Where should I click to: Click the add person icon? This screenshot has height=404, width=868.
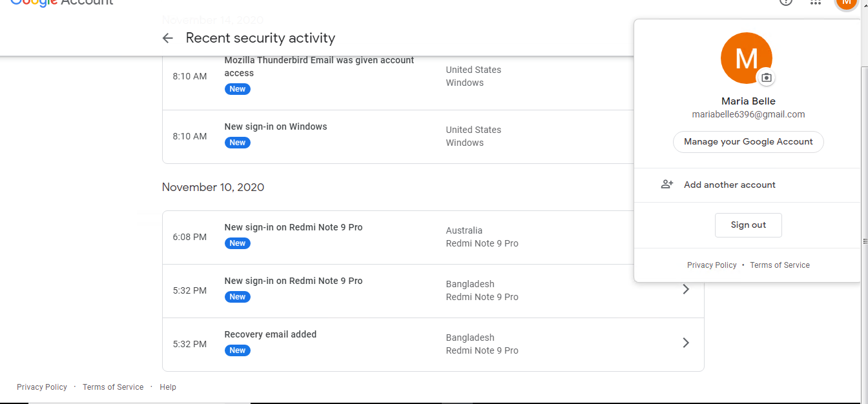[667, 185]
